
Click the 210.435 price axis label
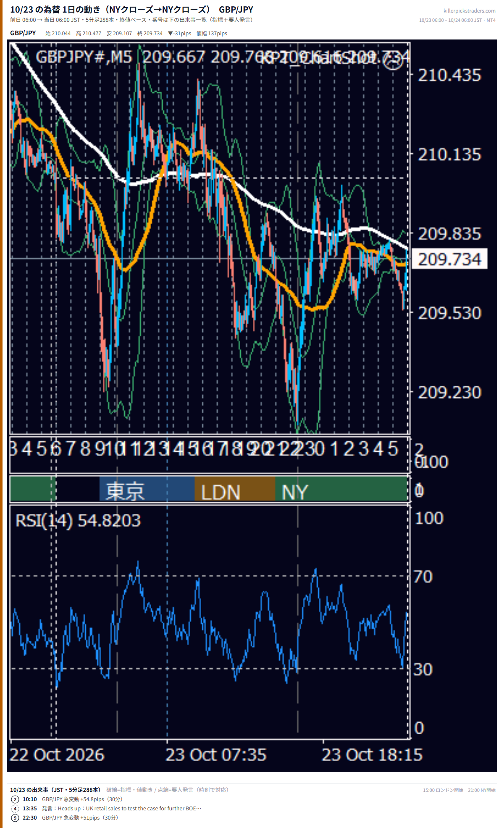(449, 75)
